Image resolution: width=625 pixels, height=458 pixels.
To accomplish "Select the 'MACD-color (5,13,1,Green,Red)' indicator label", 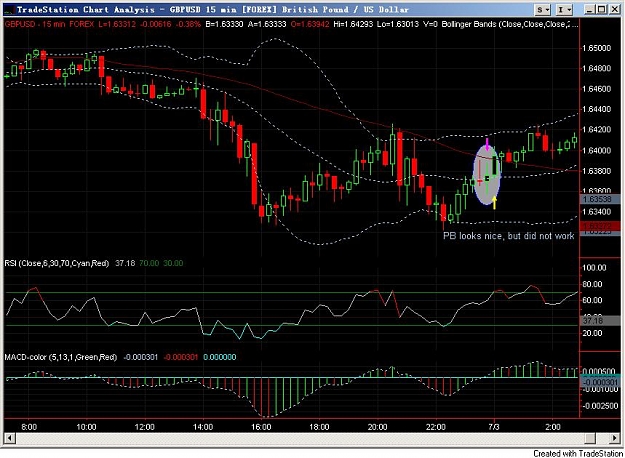I will (61, 357).
